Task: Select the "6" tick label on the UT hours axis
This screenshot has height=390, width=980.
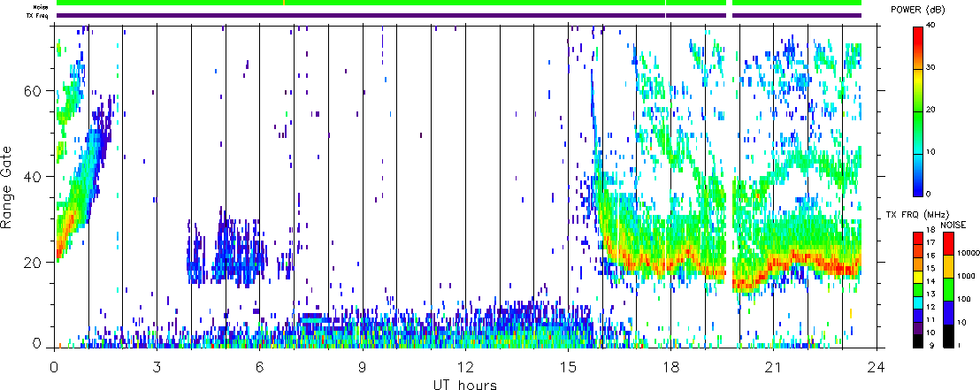Action: click(x=259, y=367)
